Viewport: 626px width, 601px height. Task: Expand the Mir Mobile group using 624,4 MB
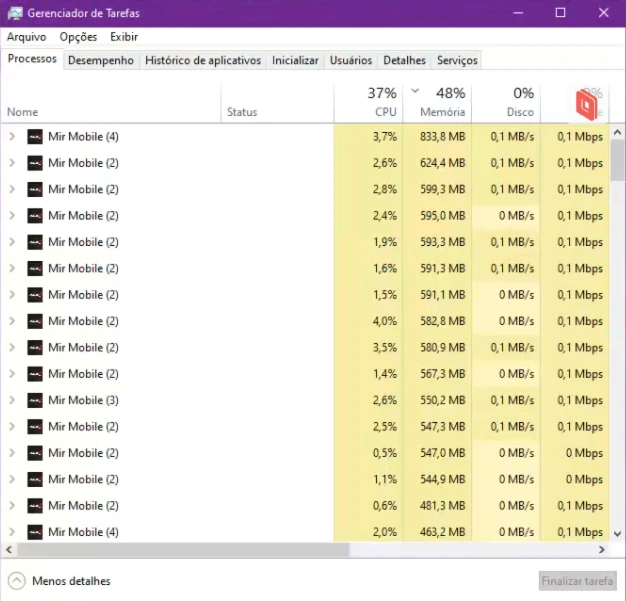(x=12, y=163)
